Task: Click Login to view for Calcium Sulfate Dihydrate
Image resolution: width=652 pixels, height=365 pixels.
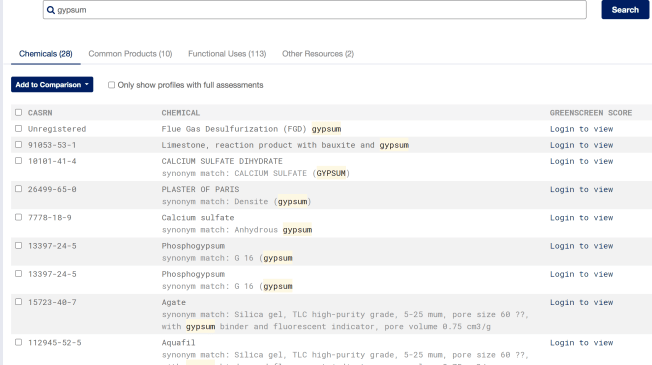Action: 581,161
